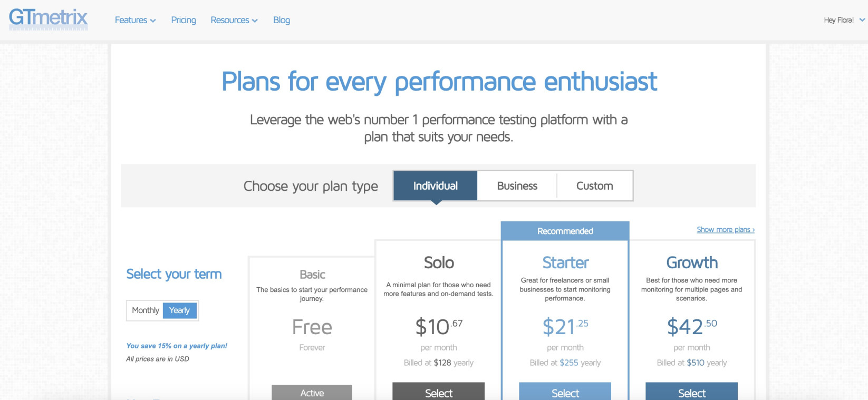Open the GTmetrix logo homepage
This screenshot has height=400, width=868.
tap(48, 19)
